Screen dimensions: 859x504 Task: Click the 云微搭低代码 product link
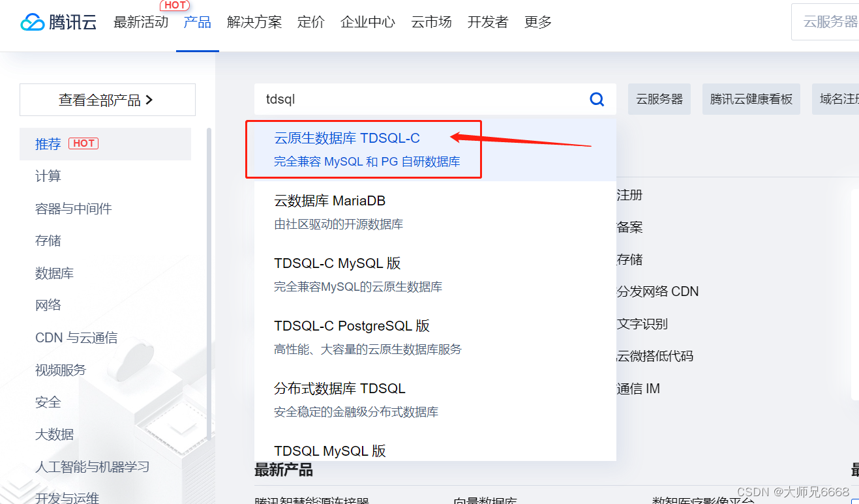(x=656, y=356)
